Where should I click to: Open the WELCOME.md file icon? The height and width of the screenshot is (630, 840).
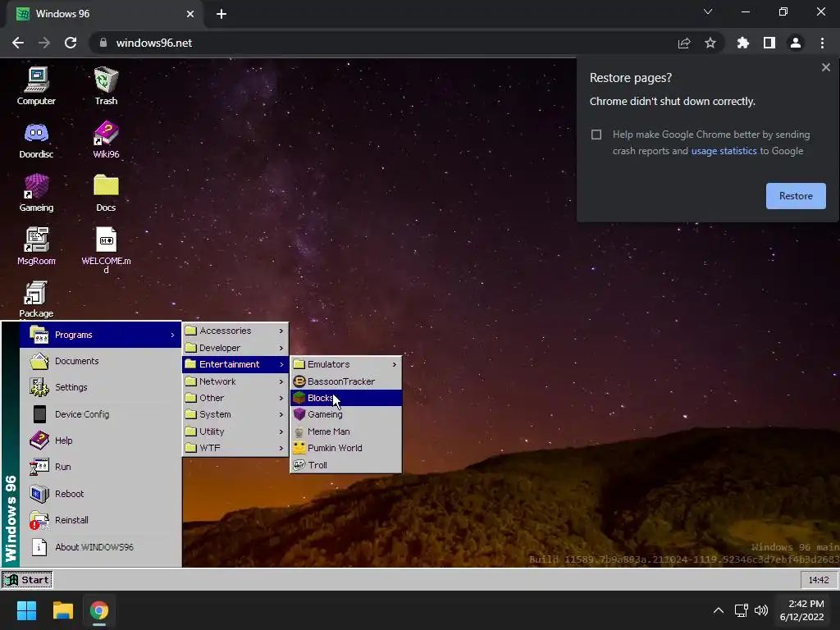point(106,249)
